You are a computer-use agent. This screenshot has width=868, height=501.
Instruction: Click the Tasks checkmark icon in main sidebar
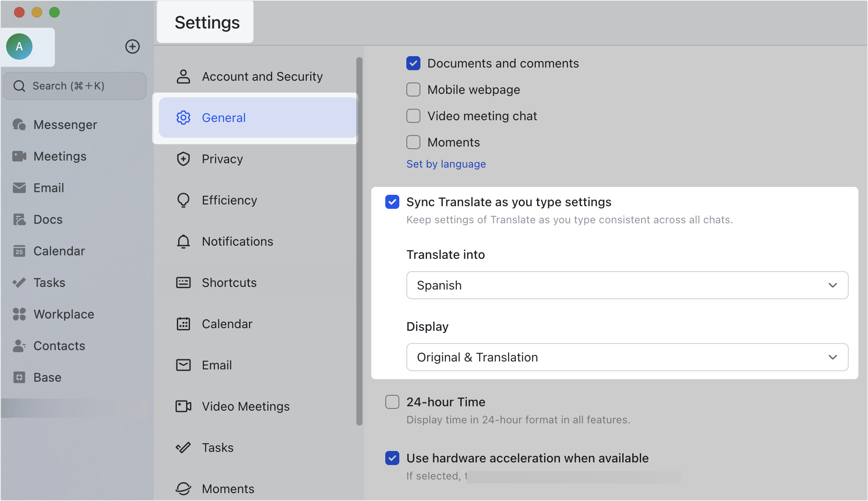19,283
